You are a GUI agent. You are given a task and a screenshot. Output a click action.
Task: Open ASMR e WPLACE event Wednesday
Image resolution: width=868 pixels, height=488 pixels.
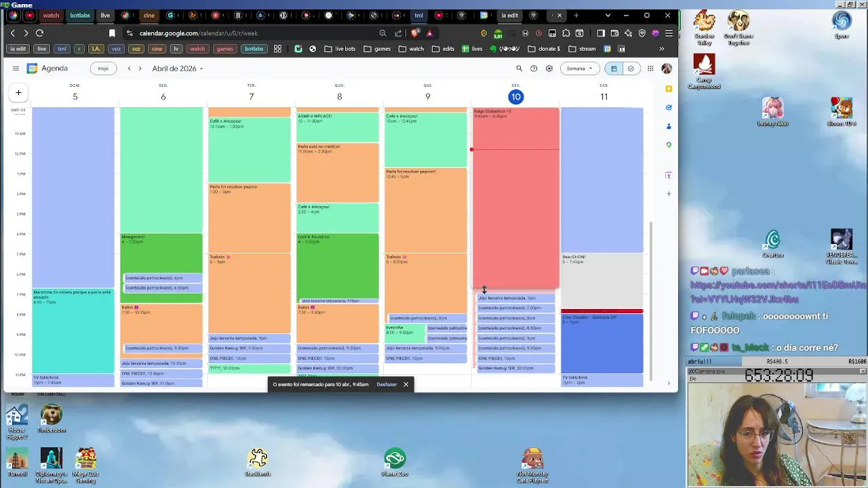338,127
